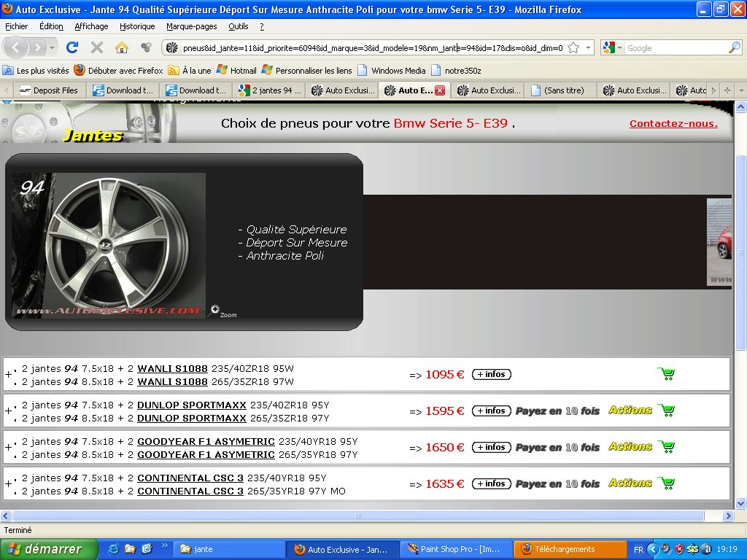Switch to the Deposit Files tab

point(50,90)
